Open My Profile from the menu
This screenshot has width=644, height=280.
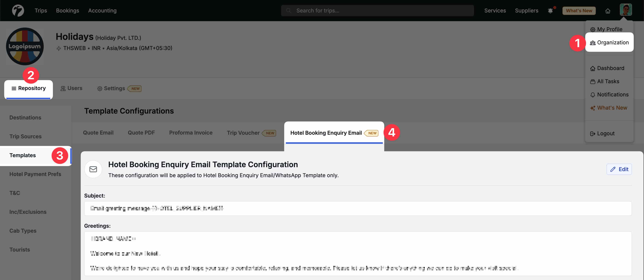pos(609,29)
